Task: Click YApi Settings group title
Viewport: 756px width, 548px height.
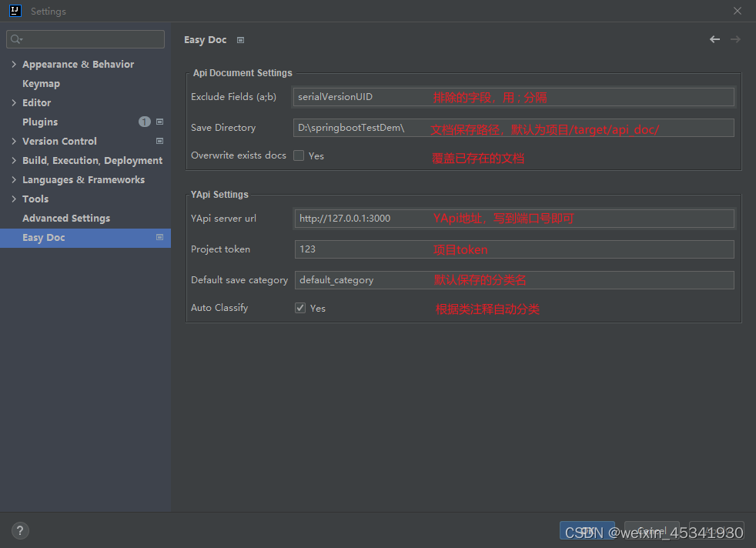Action: coord(219,194)
